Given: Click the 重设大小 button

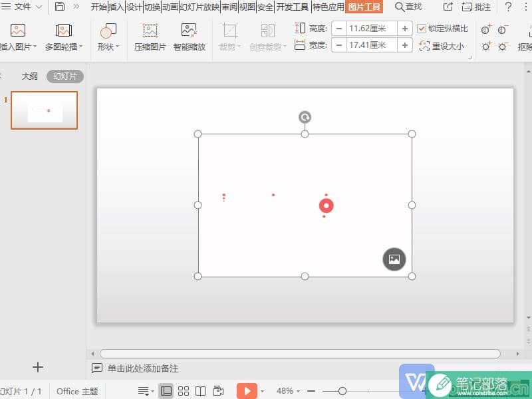Looking at the screenshot, I should (x=442, y=46).
